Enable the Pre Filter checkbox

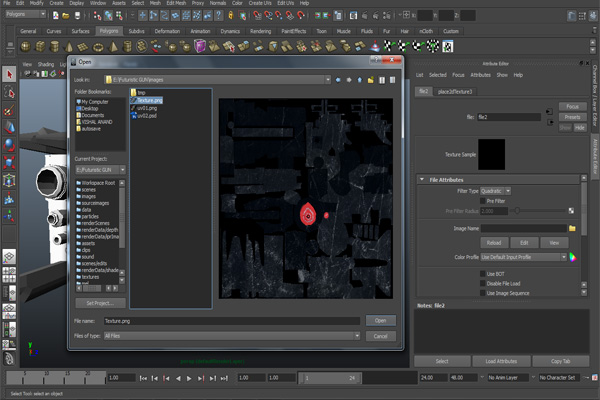click(483, 201)
